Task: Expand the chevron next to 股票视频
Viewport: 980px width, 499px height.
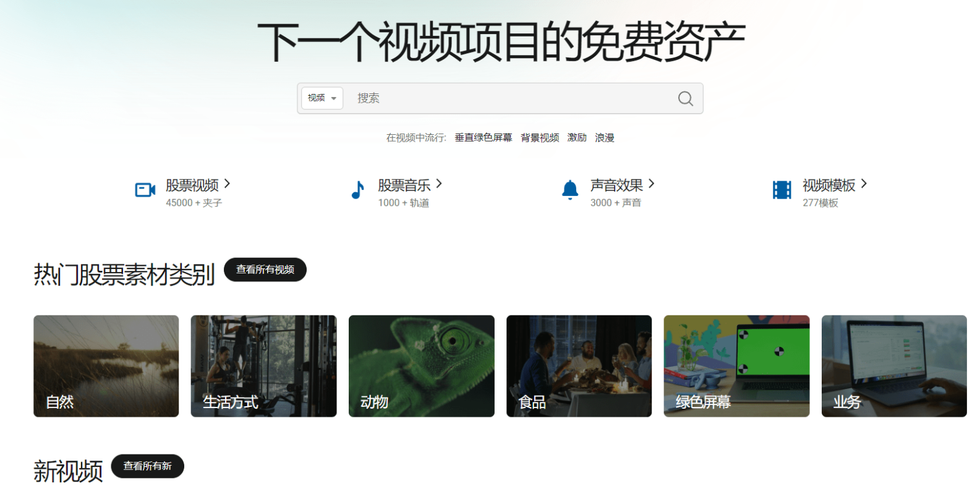Action: click(x=228, y=184)
